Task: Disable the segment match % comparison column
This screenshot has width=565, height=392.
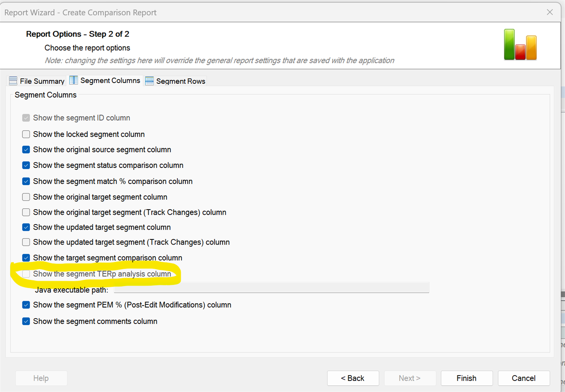Action: (x=26, y=181)
